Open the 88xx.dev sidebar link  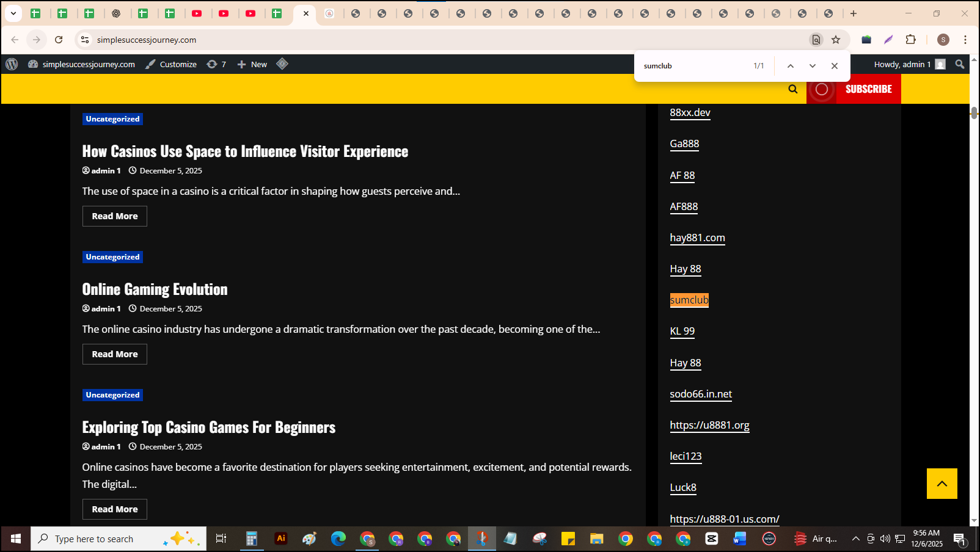point(690,112)
